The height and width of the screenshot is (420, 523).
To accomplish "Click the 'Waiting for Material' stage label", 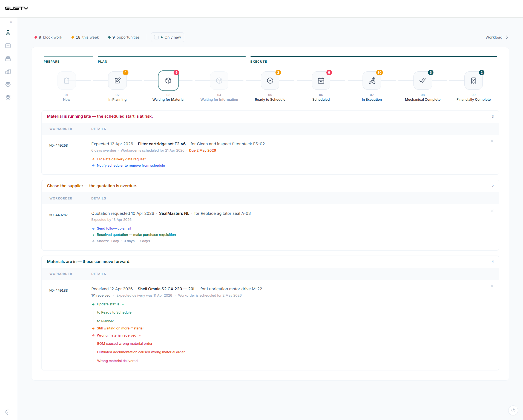I will click(x=168, y=100).
